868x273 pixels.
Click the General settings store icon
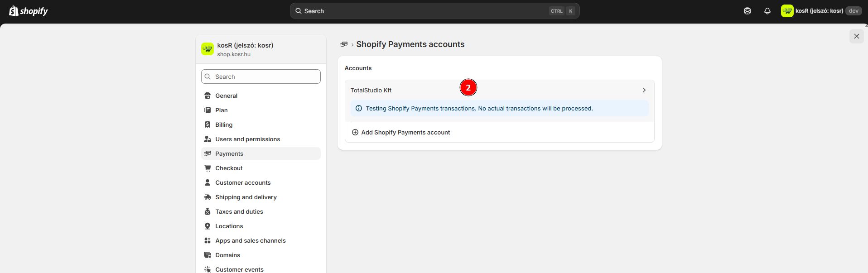[207, 96]
